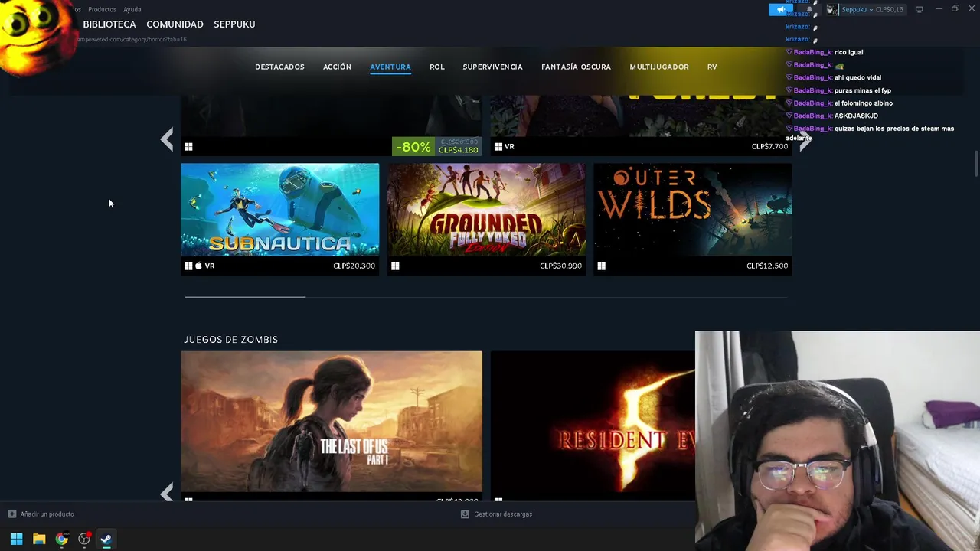Click Añadir un producto

tap(47, 514)
